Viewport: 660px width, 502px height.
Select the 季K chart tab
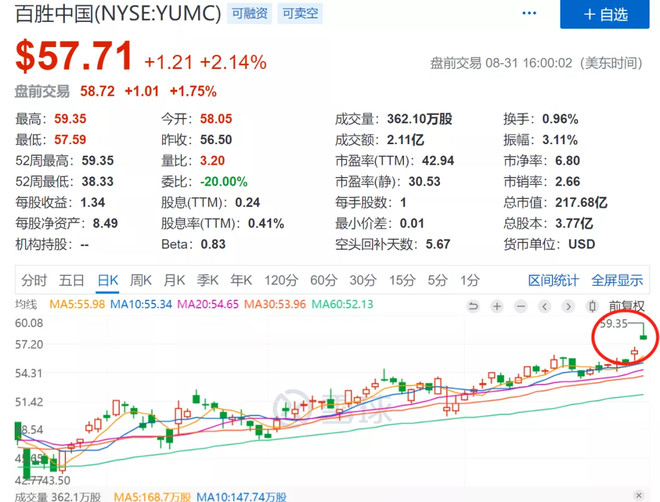point(208,280)
